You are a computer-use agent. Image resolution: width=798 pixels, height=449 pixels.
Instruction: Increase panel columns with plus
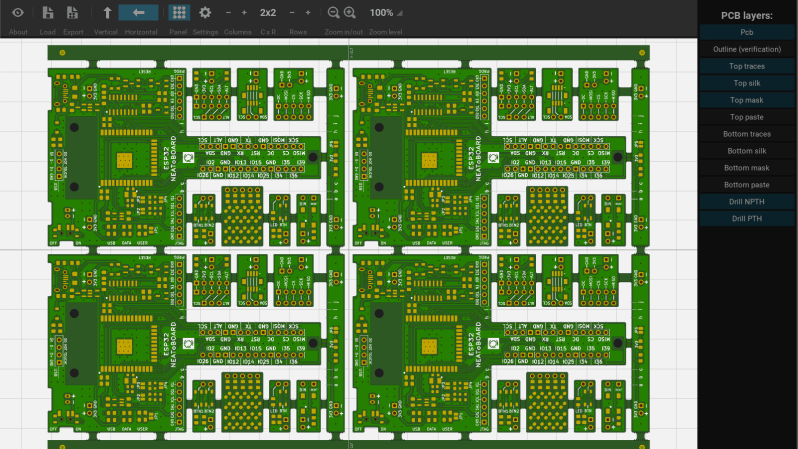click(245, 13)
